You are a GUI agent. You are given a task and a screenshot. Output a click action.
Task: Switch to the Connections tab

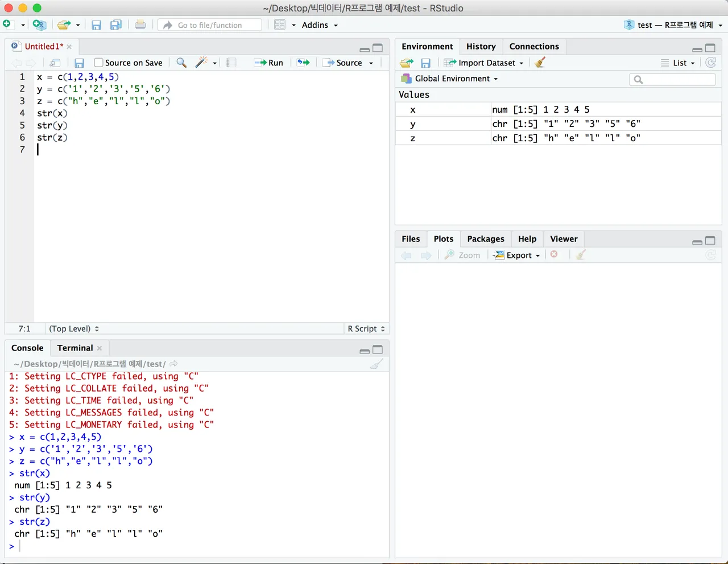[534, 47]
